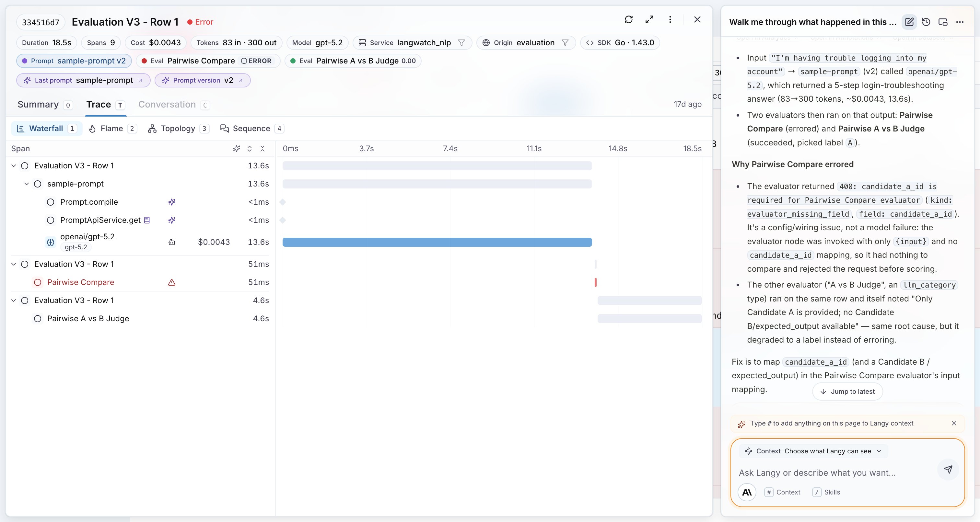
Task: Click the Spans 9 chip
Action: pos(101,42)
